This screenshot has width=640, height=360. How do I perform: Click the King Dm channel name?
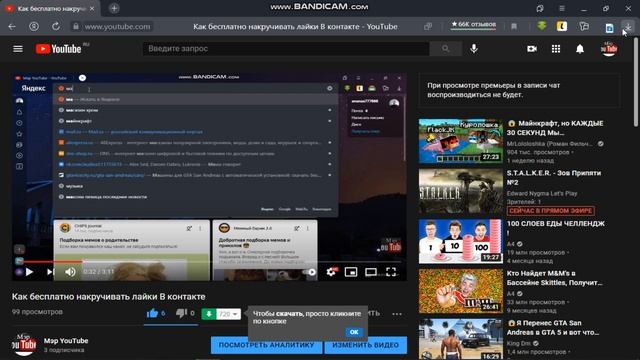[520, 344]
